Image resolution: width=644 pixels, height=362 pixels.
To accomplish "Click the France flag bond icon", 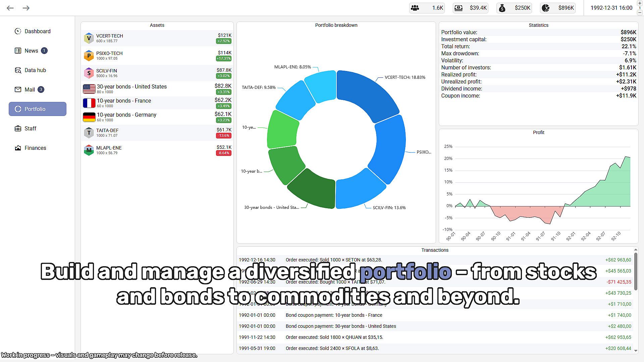I will pos(89,103).
